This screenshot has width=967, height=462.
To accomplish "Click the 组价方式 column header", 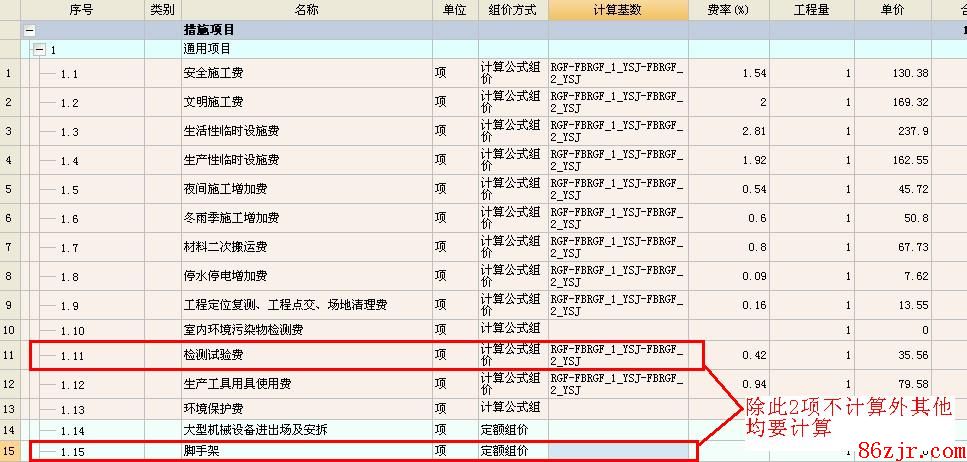I will (512, 10).
